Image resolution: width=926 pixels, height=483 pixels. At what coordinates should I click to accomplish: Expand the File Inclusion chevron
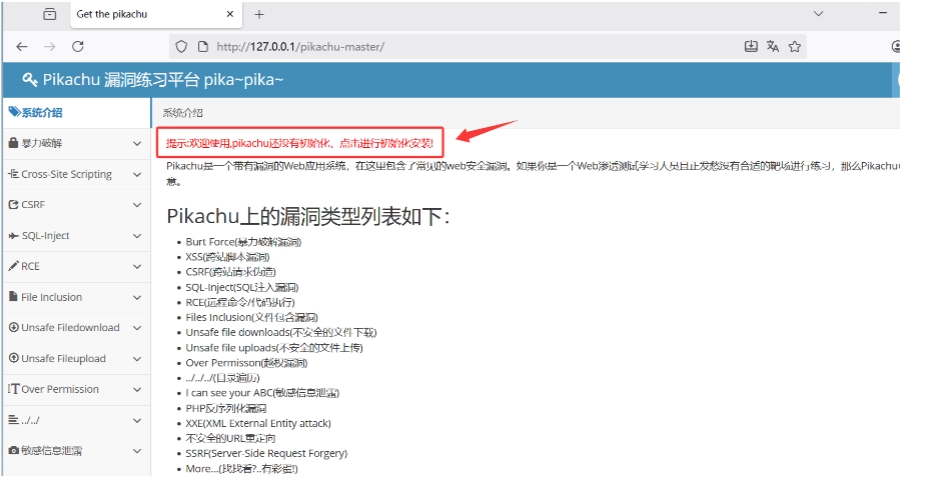click(x=137, y=297)
